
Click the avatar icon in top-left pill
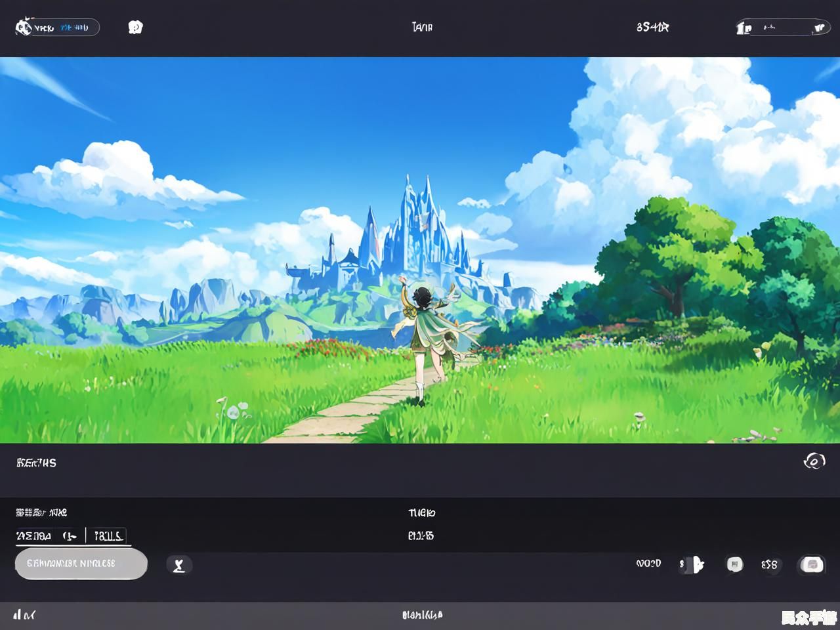(24, 28)
